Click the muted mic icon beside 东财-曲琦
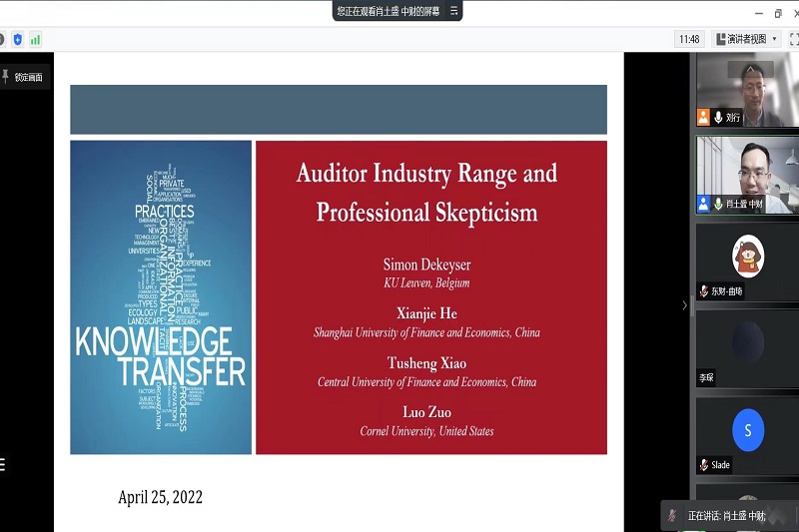799x532 pixels. [703, 291]
